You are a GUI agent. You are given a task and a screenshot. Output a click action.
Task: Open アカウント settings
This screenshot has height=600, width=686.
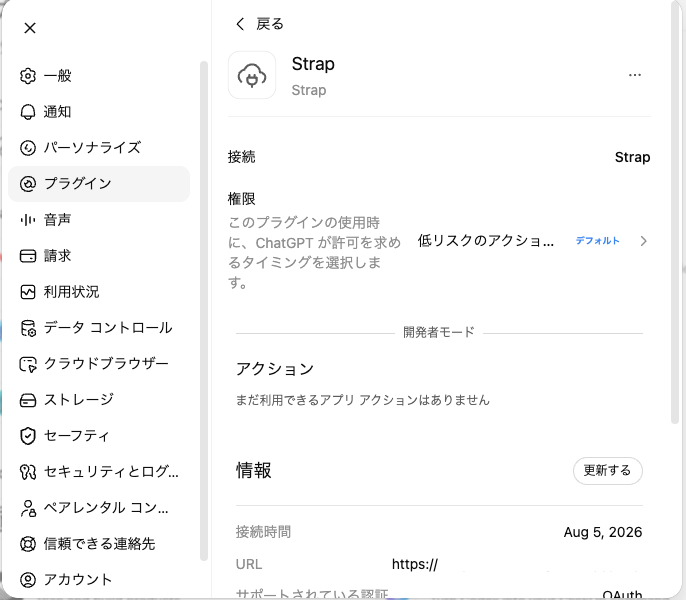99,580
